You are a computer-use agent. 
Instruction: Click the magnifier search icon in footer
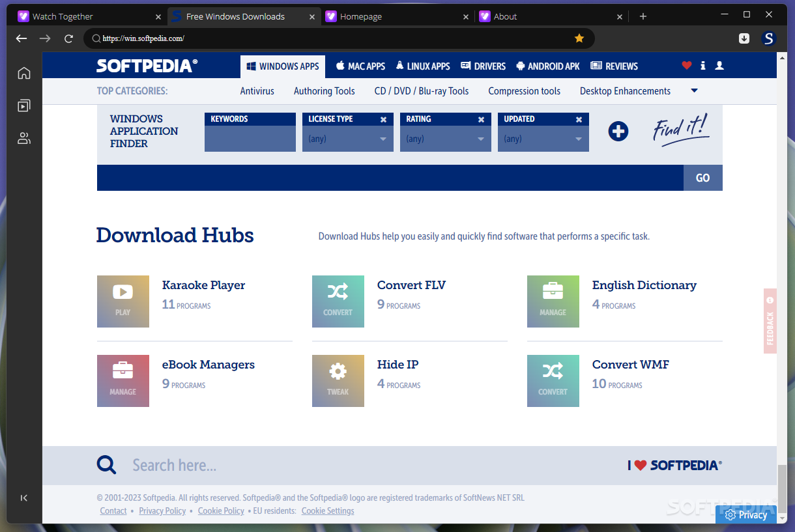[x=106, y=464]
